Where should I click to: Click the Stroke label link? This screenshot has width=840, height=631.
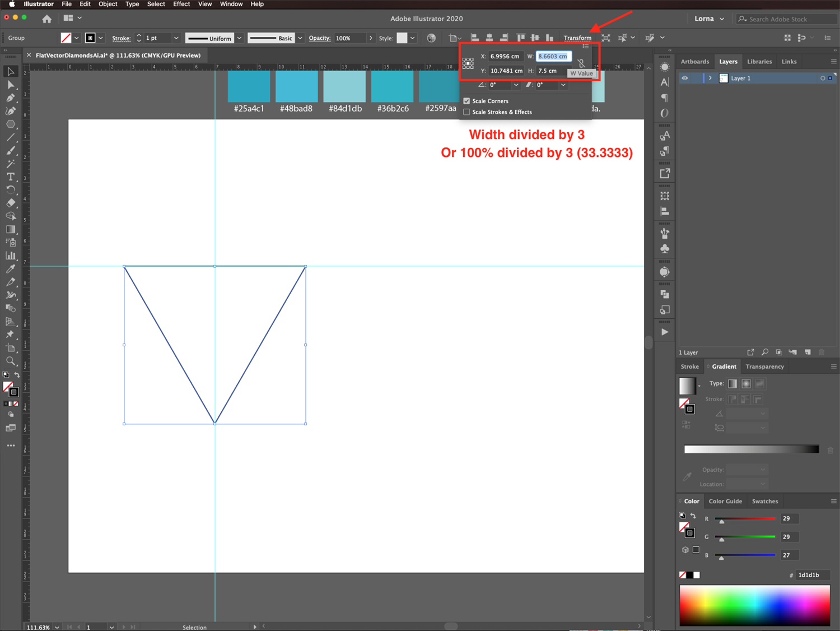[x=122, y=39]
